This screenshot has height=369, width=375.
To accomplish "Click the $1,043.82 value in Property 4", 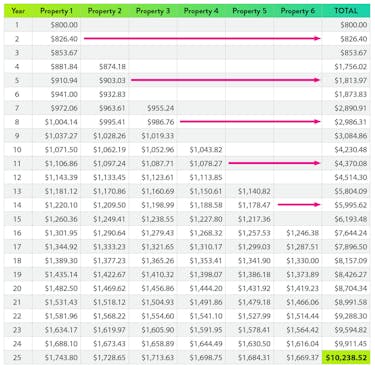I will 206,150.
